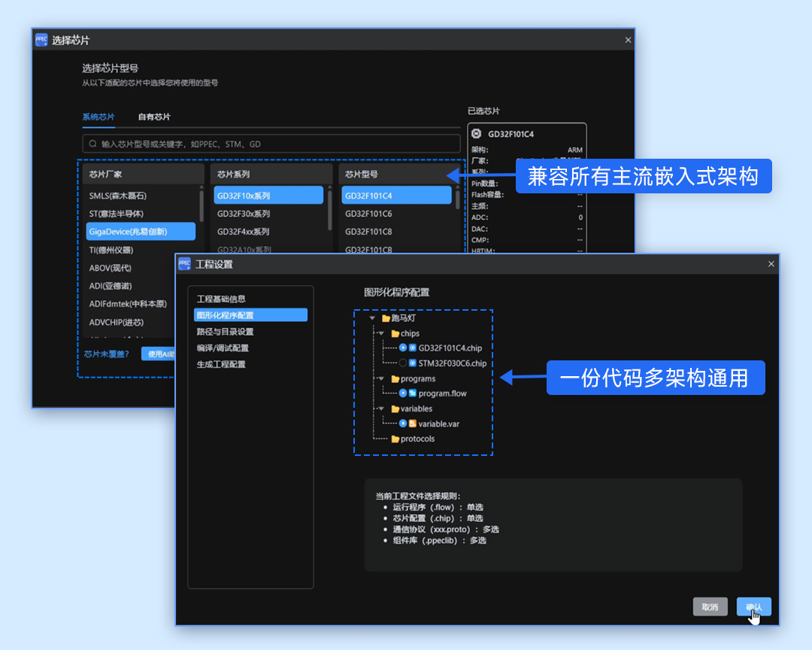Click the 取消 button

tap(710, 606)
